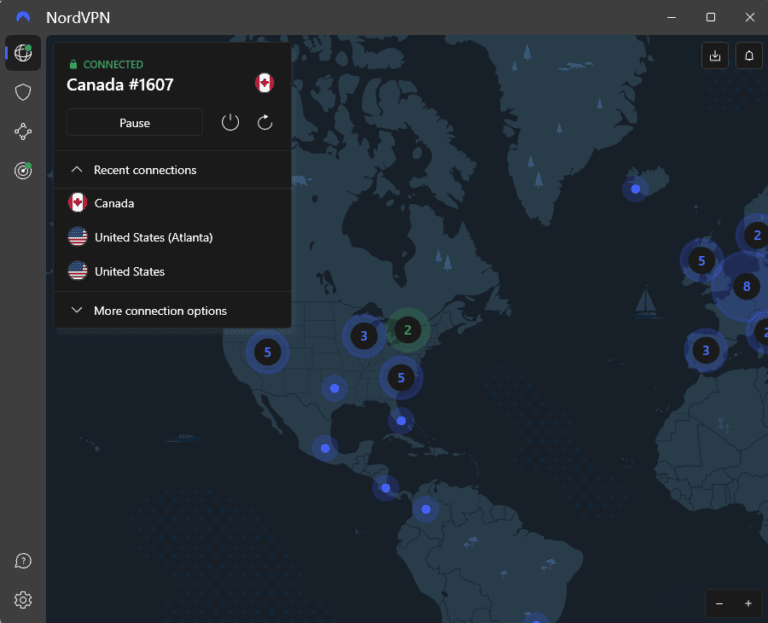Screen dimensions: 768x623
Task: Open the Meshnet icon in the sidebar
Action: [x=23, y=131]
